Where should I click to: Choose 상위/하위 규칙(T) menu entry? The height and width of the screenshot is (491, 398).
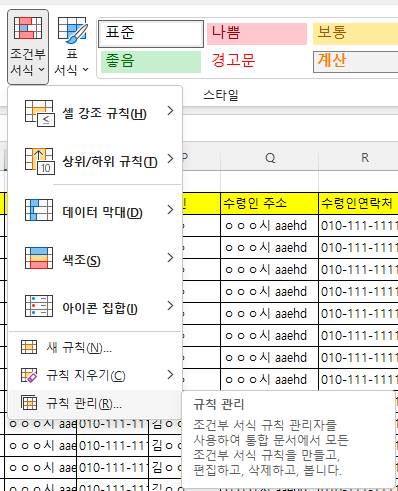click(x=95, y=161)
